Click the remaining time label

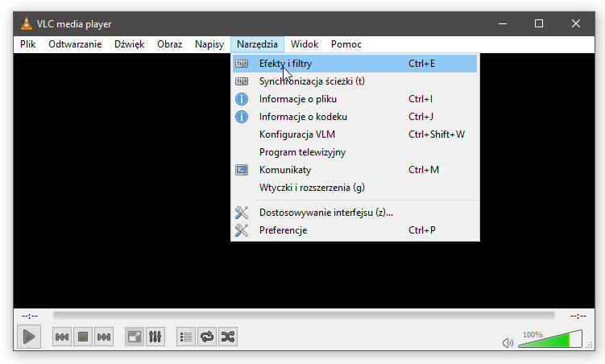coord(578,316)
